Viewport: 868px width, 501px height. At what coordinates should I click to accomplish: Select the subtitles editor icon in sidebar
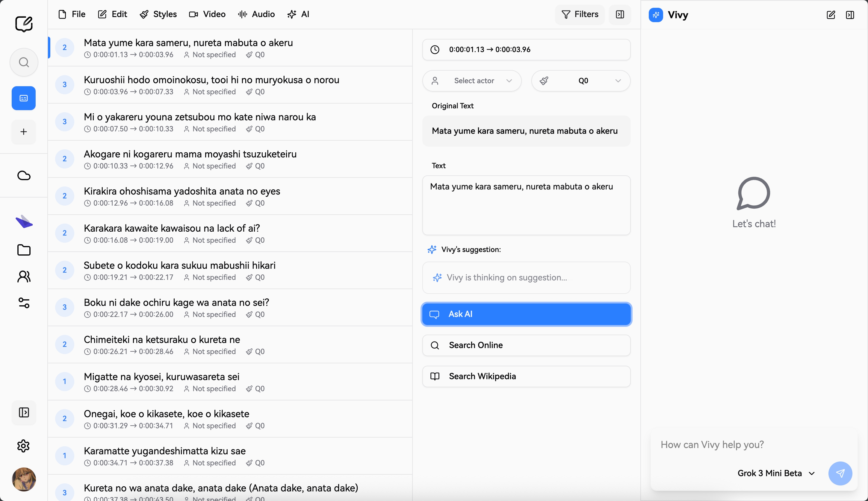coord(24,98)
